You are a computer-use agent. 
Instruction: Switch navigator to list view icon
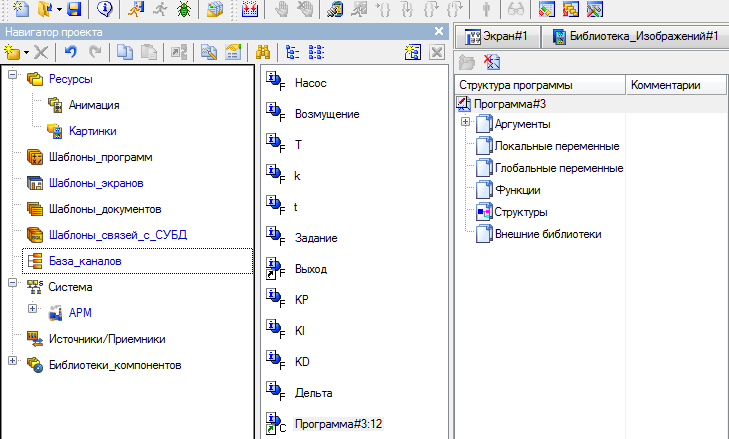coord(316,52)
